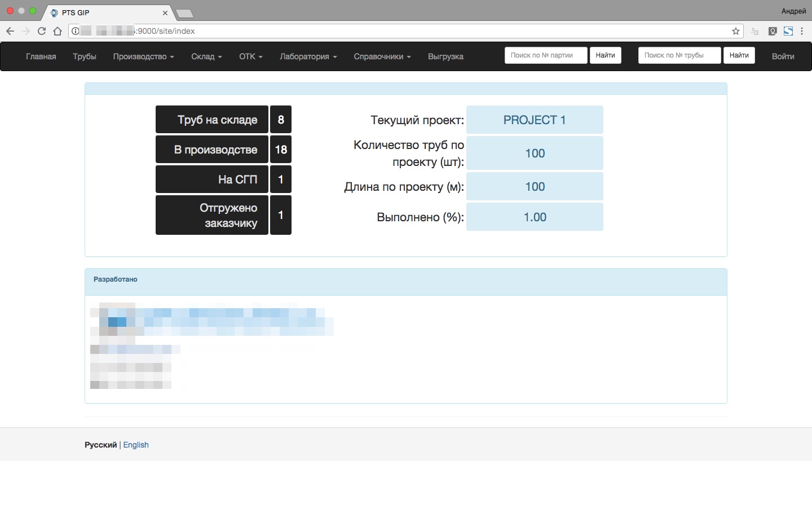Focus the Поиск по № партии field
Viewport: 812px width, 508px height.
click(546, 55)
